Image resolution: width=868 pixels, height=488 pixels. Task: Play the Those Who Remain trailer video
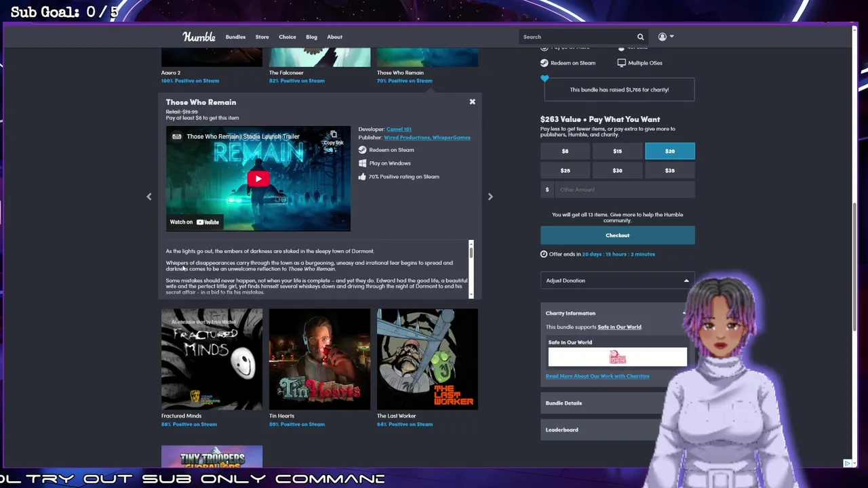tap(258, 179)
